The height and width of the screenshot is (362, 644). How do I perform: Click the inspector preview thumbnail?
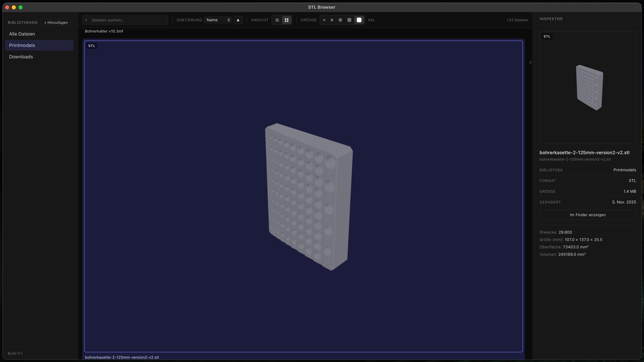pos(588,88)
